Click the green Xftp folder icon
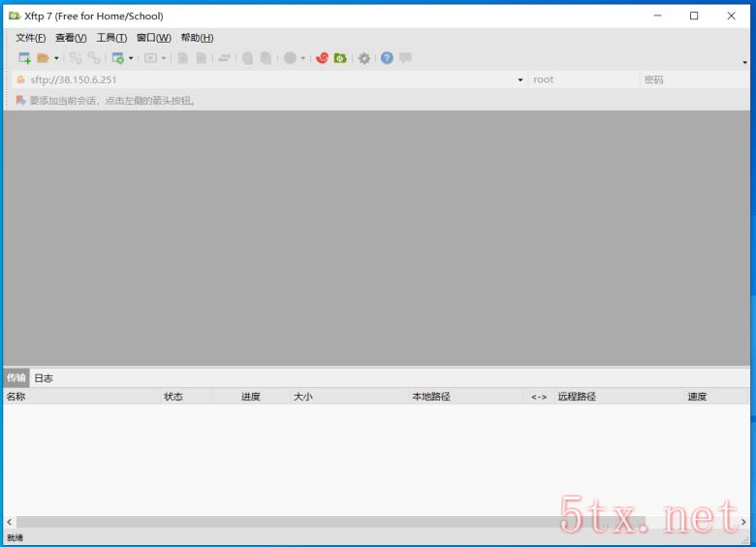 tap(340, 58)
